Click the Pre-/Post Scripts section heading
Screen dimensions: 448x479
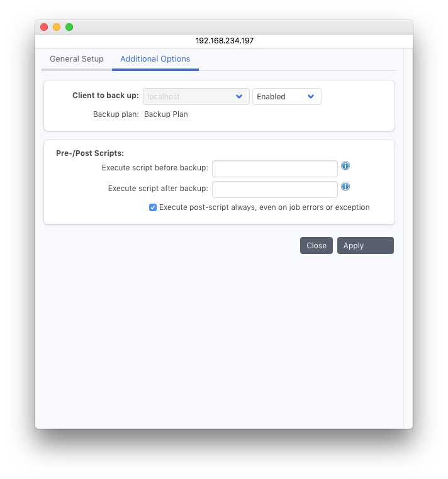tap(90, 153)
